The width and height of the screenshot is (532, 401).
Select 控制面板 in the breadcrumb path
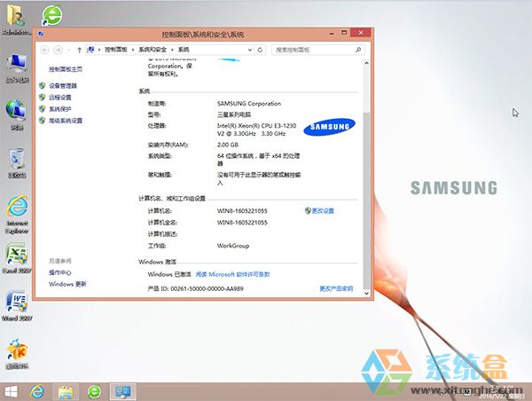[x=116, y=50]
